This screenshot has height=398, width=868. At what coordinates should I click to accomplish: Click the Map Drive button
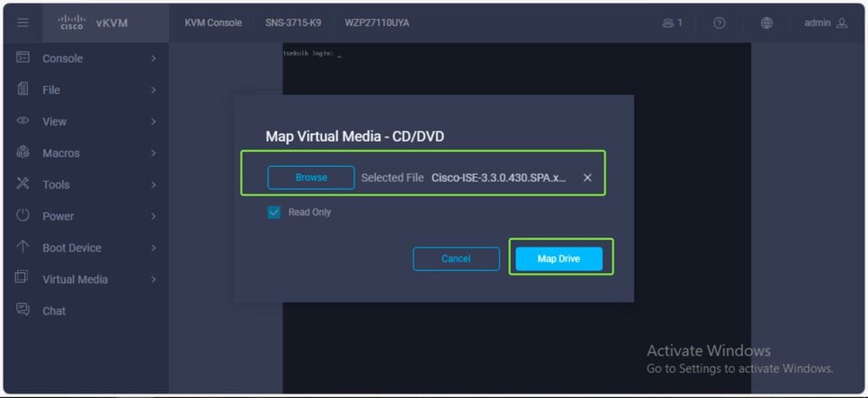559,258
